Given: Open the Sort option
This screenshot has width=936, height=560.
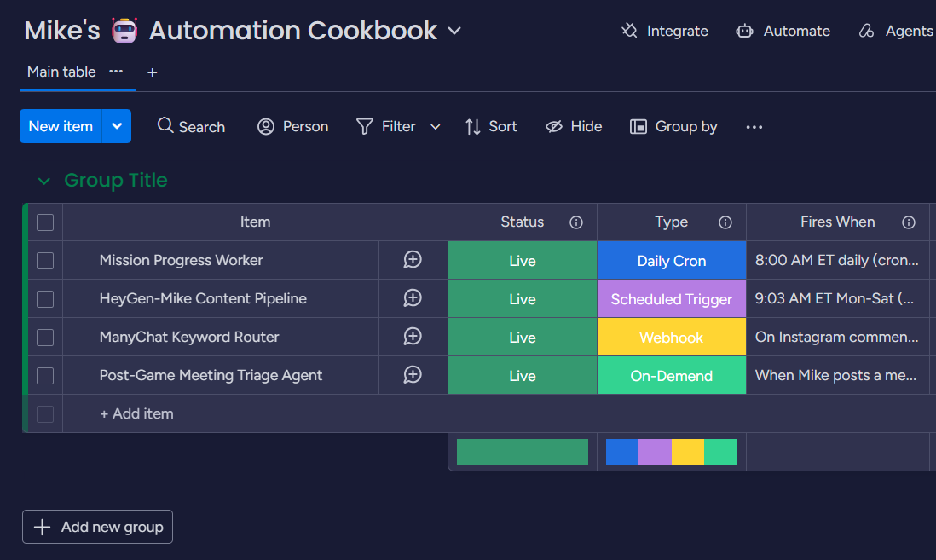Looking at the screenshot, I should [x=491, y=126].
